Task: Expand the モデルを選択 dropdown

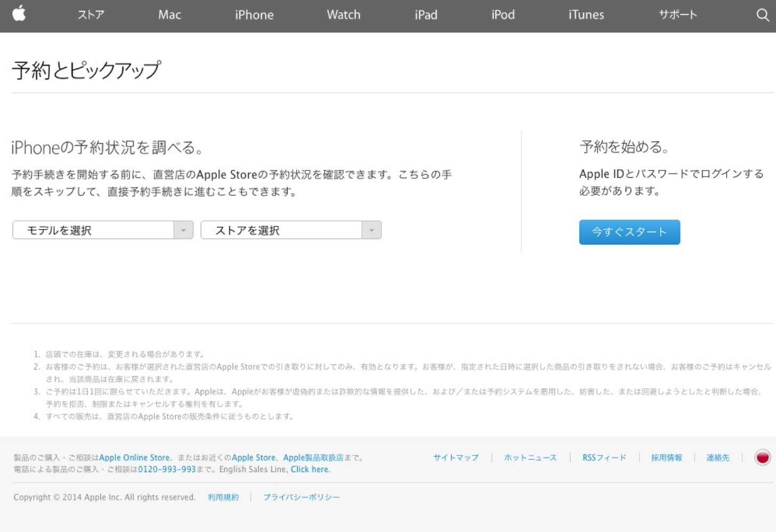Action: click(x=103, y=230)
